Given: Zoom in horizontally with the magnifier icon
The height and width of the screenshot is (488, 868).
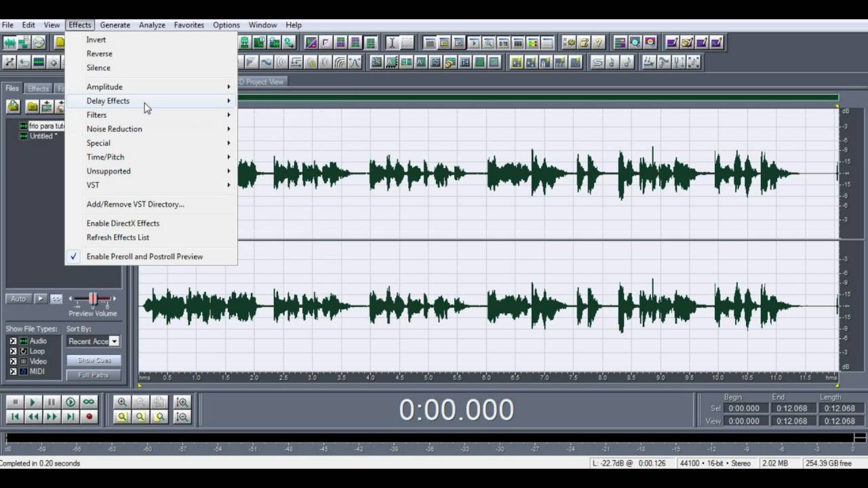Looking at the screenshot, I should pos(122,403).
